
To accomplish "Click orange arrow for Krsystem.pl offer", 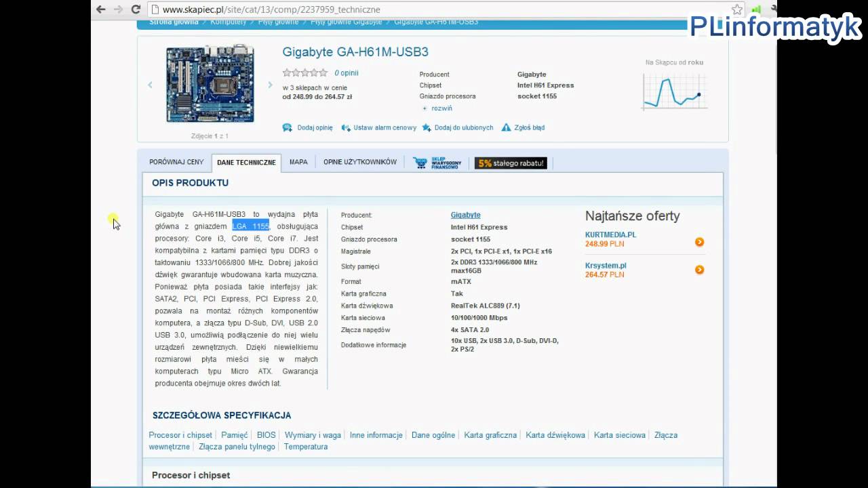I will (699, 270).
